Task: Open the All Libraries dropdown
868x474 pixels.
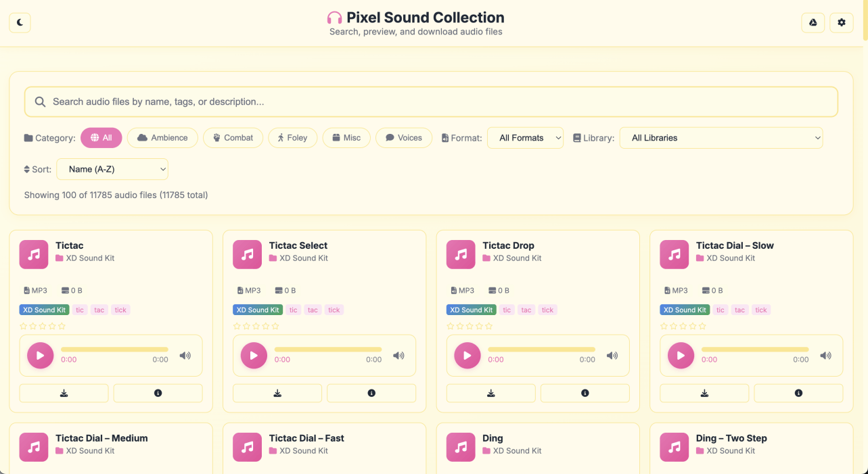Action: tap(721, 138)
